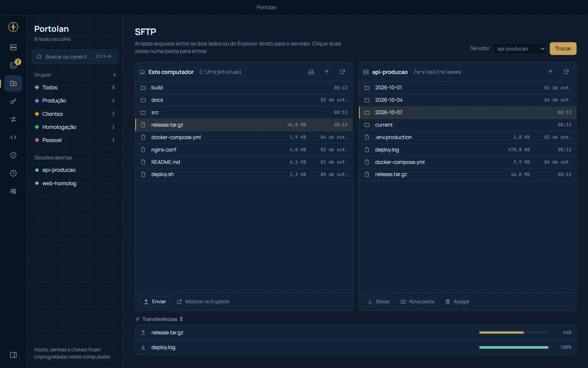
Task: Add a new group with plus icon
Action: [x=115, y=75]
